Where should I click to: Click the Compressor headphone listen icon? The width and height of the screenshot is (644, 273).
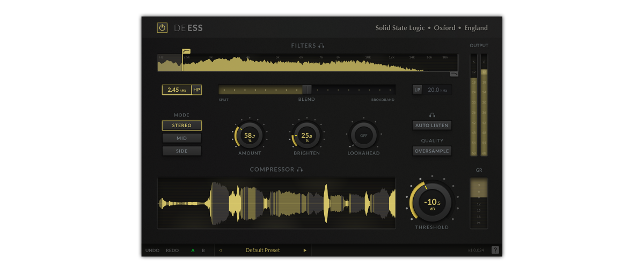tap(300, 169)
